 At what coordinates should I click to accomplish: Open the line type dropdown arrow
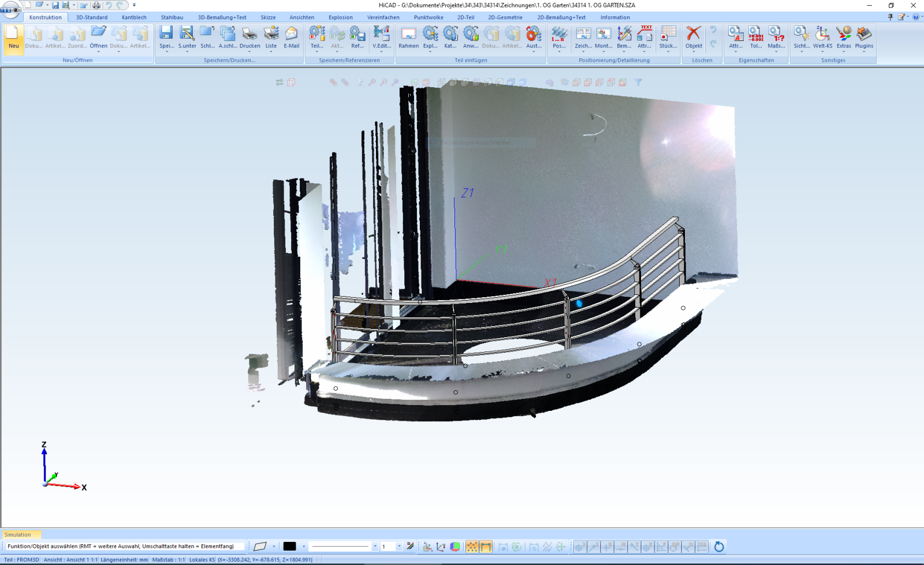point(375,547)
